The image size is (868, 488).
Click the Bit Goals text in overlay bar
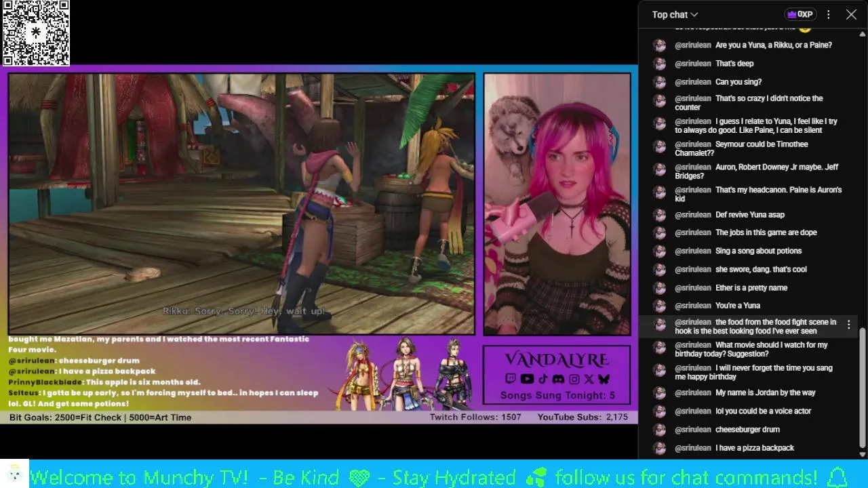coord(100,418)
